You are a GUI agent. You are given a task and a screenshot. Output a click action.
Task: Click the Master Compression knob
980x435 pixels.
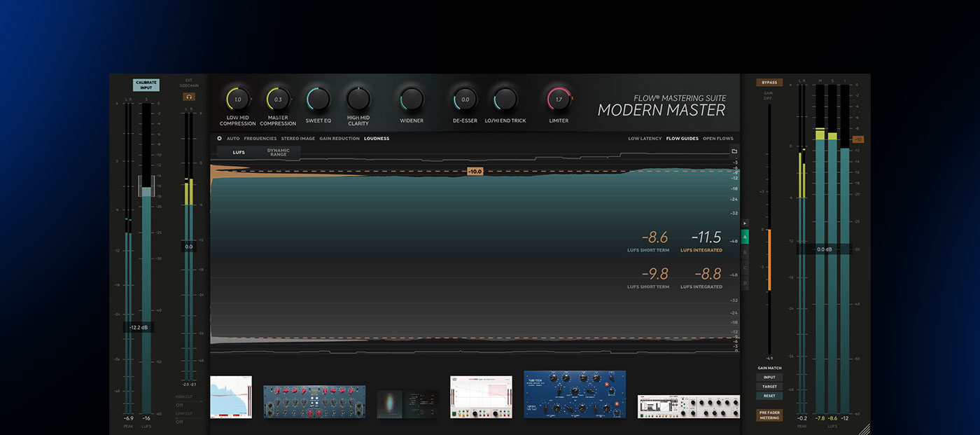pyautogui.click(x=278, y=99)
